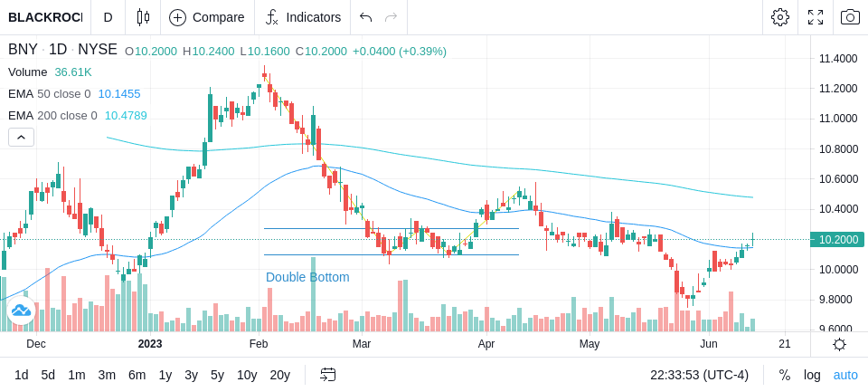Screen dimensions: 868x392
Task: Enter fullscreen mode
Action: pos(816,17)
